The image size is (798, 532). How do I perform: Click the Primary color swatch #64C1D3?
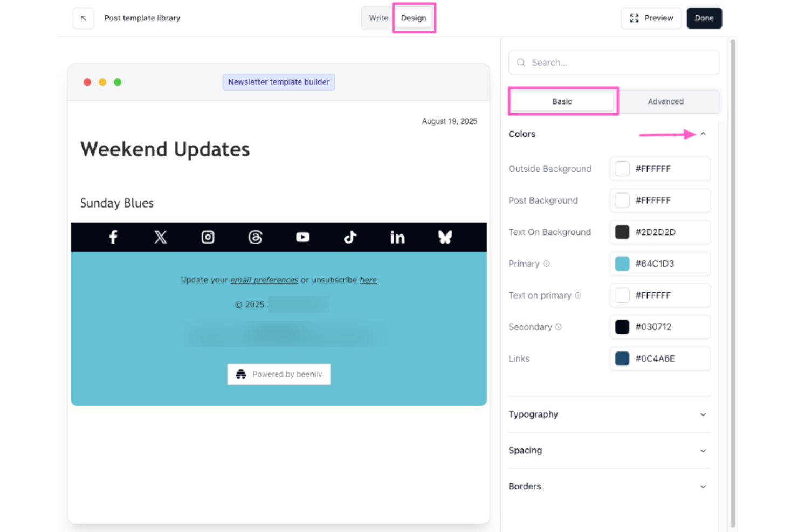coord(622,264)
